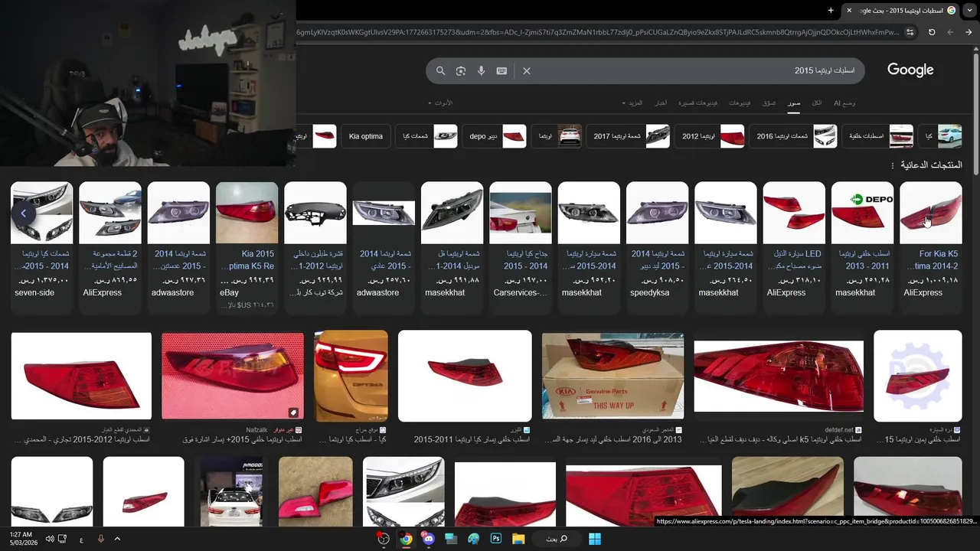
Task: Open site settings icon in address bar
Action: point(910,32)
